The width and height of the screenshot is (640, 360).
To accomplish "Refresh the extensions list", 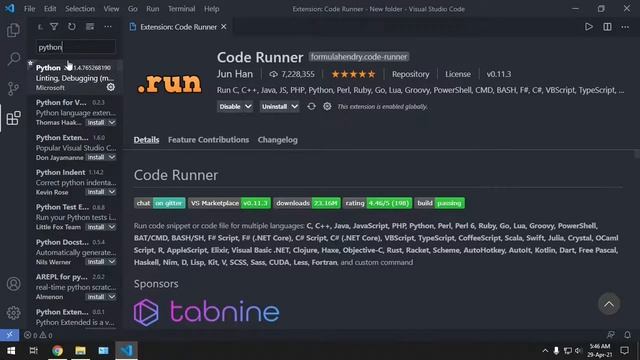I will [72, 27].
